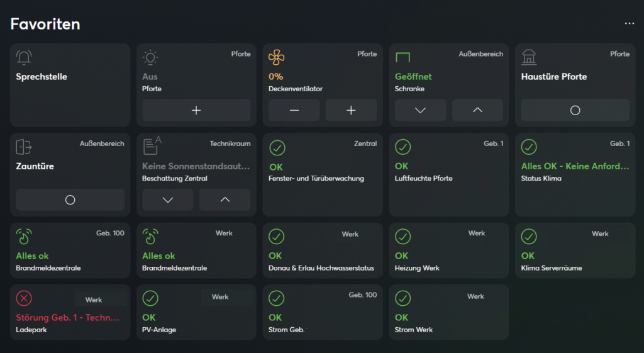
Task: Increase Deckenventilator speed with plus button
Action: click(x=351, y=110)
